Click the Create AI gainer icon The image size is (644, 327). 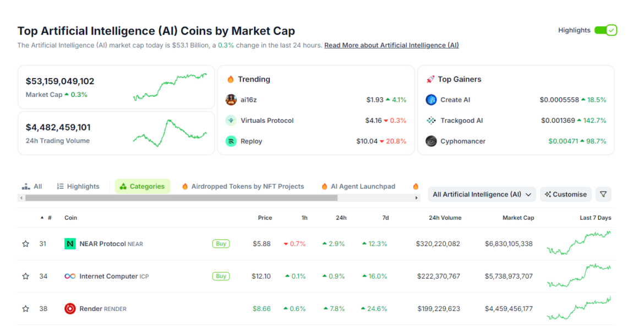(431, 100)
